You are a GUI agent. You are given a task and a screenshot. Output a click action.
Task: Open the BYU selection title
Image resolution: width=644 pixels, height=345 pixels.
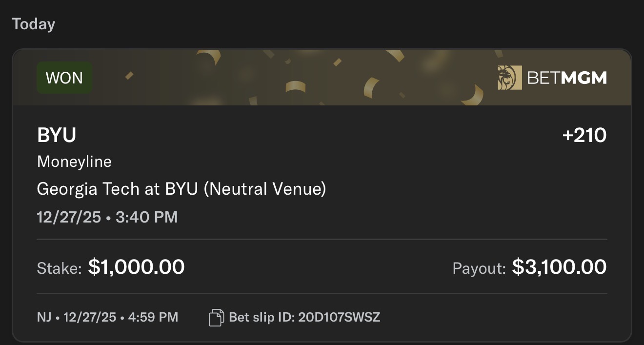pyautogui.click(x=57, y=135)
